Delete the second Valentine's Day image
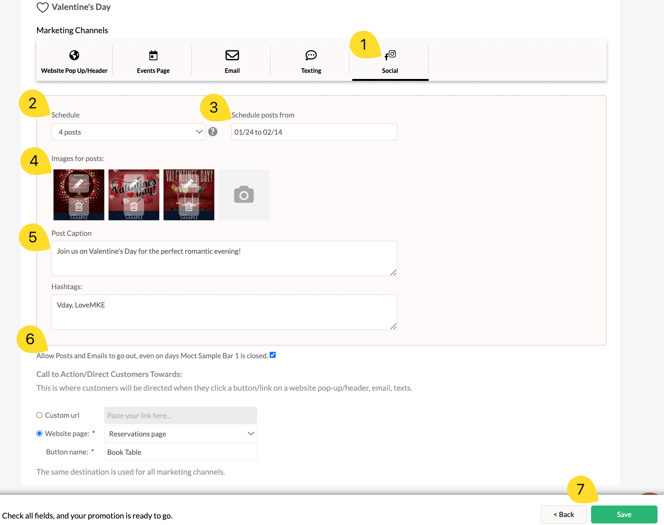 [x=134, y=207]
